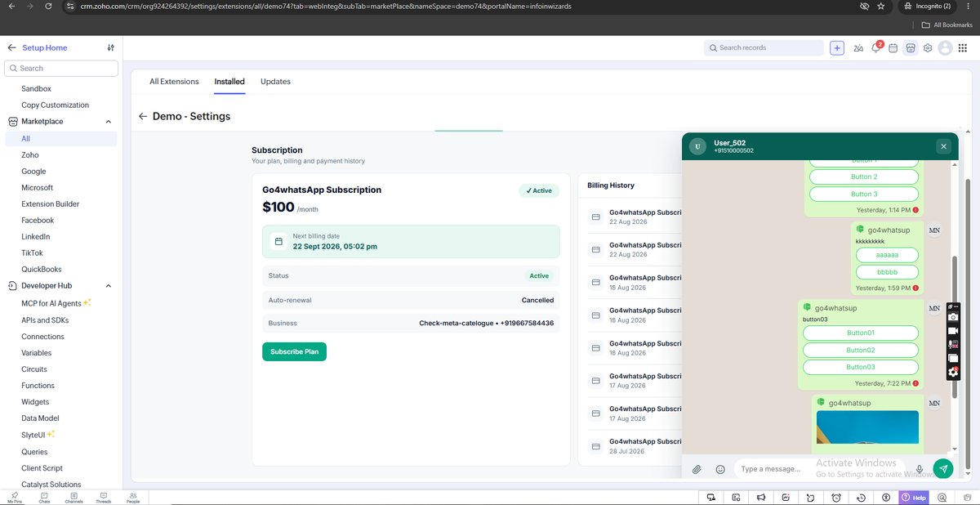The width and height of the screenshot is (980, 505).
Task: Focus the Search records field
Action: click(764, 48)
